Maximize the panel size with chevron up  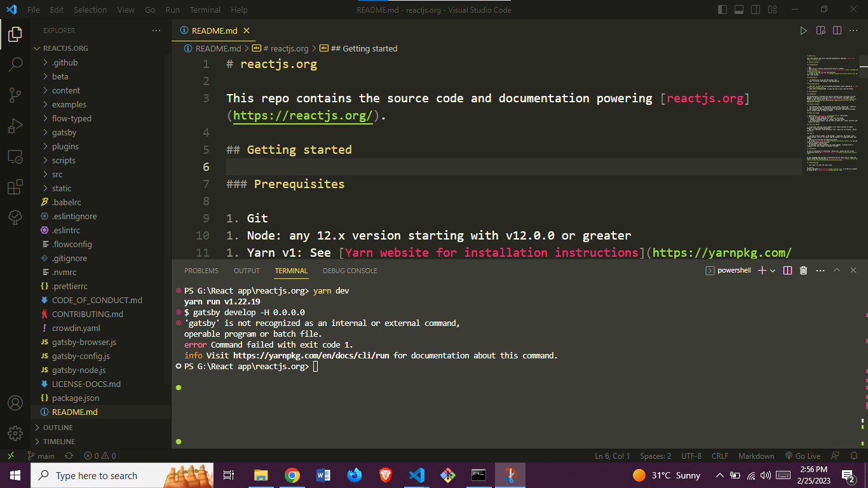pyautogui.click(x=837, y=271)
